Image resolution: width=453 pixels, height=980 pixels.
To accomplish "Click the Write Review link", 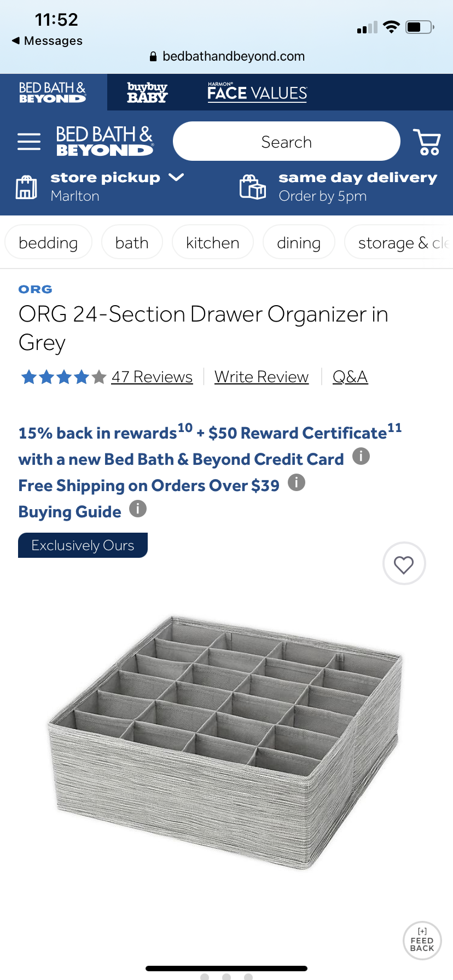I will (262, 377).
